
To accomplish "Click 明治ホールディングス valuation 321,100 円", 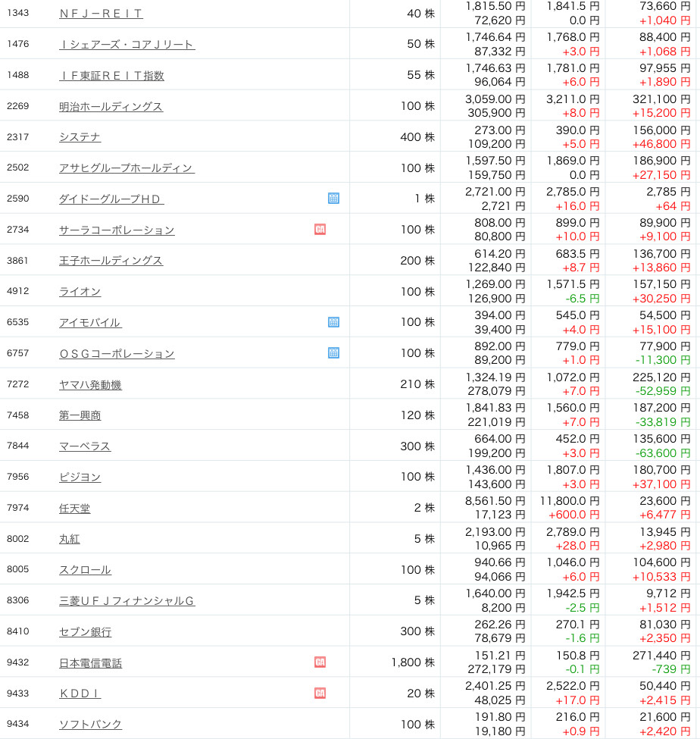I will point(661,99).
